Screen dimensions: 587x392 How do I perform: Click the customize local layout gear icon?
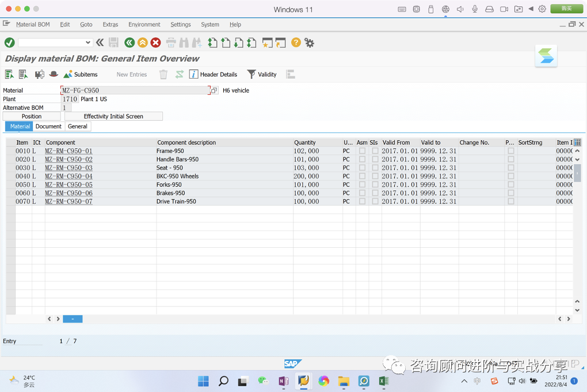pos(309,43)
